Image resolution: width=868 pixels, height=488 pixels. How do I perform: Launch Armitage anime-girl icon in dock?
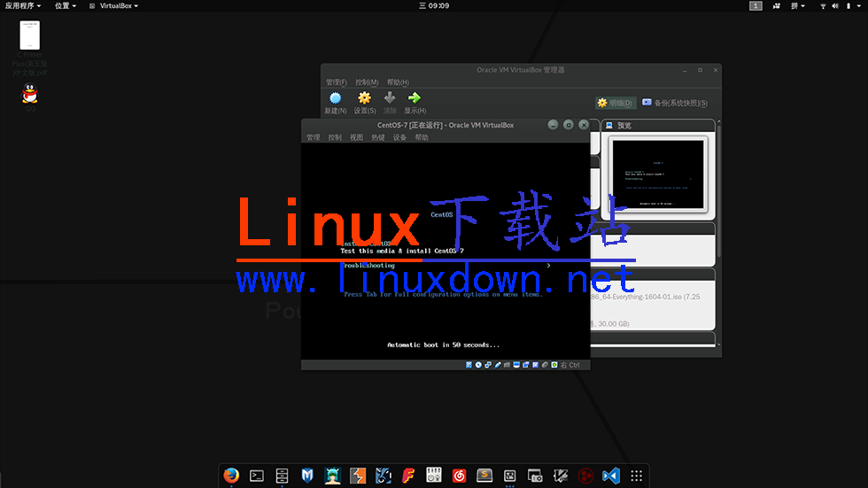coord(333,476)
